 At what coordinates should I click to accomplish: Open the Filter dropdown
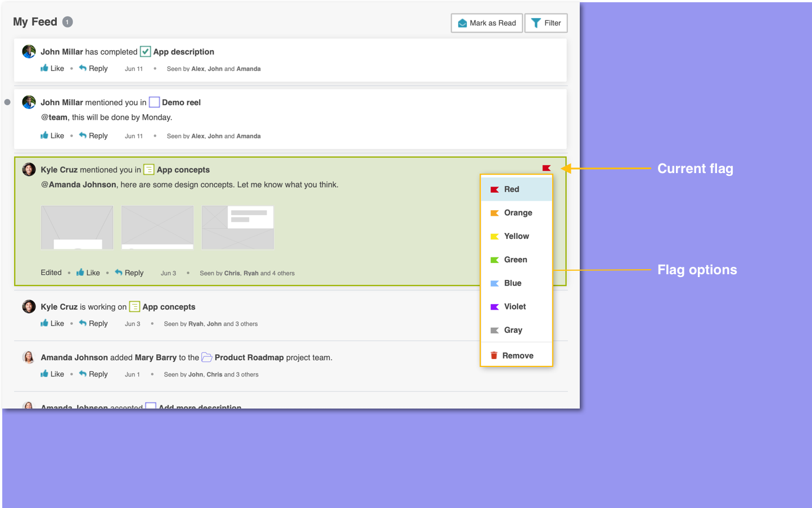coord(546,23)
